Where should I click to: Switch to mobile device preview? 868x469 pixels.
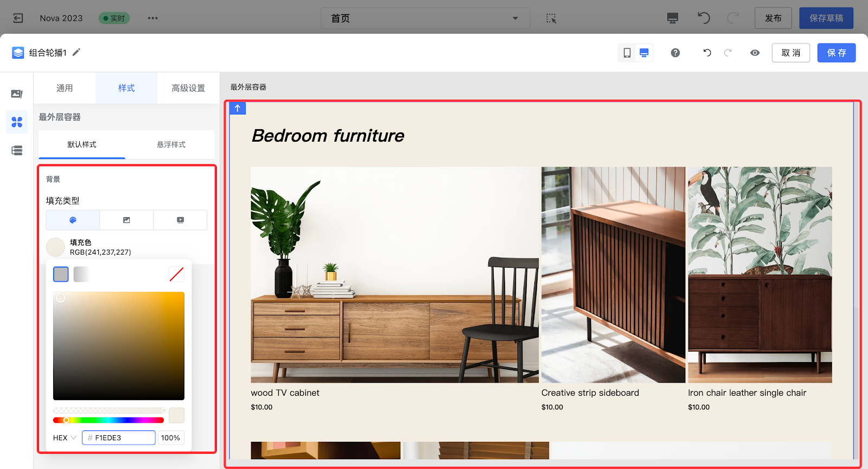[x=627, y=53]
